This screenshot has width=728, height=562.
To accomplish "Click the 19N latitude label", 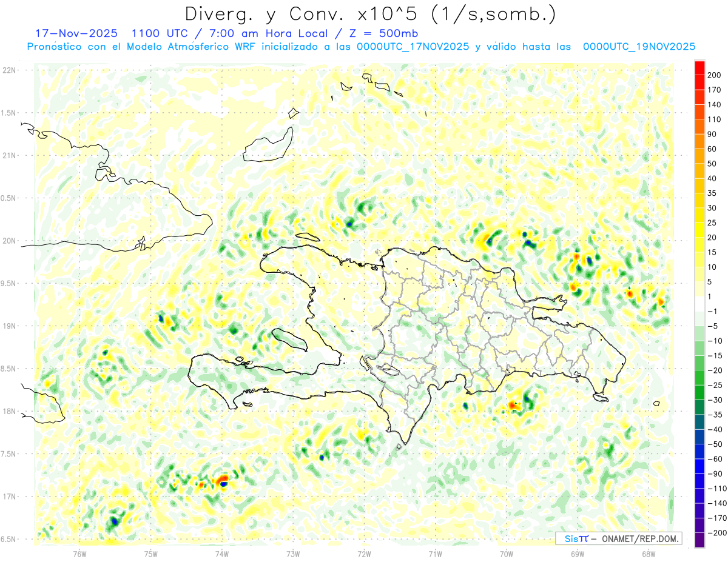I will click(x=9, y=326).
